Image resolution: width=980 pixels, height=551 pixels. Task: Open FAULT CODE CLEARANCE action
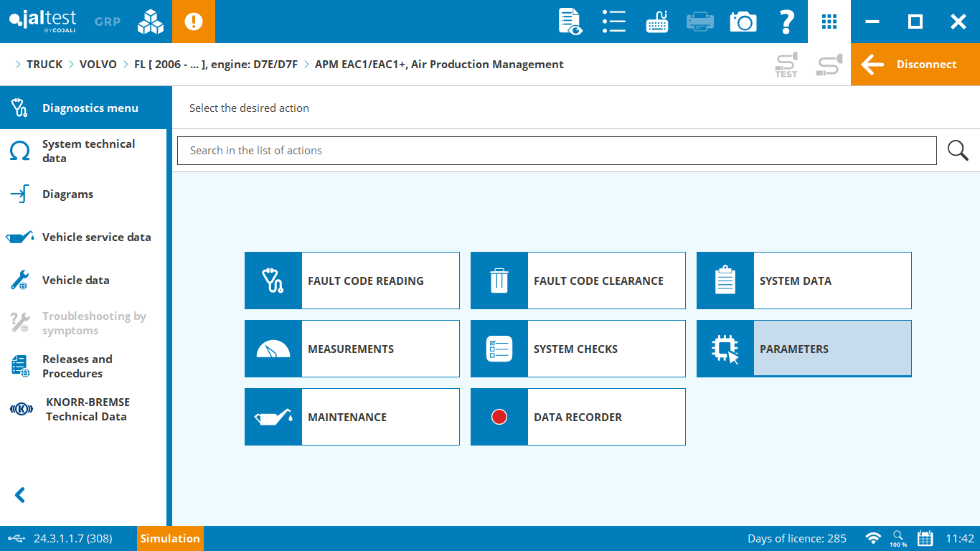[x=578, y=281]
